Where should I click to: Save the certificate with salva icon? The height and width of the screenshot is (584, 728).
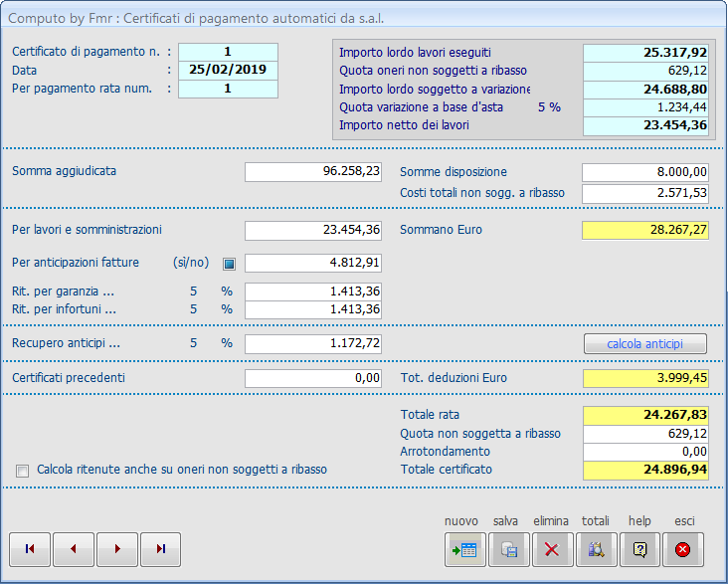tap(509, 550)
